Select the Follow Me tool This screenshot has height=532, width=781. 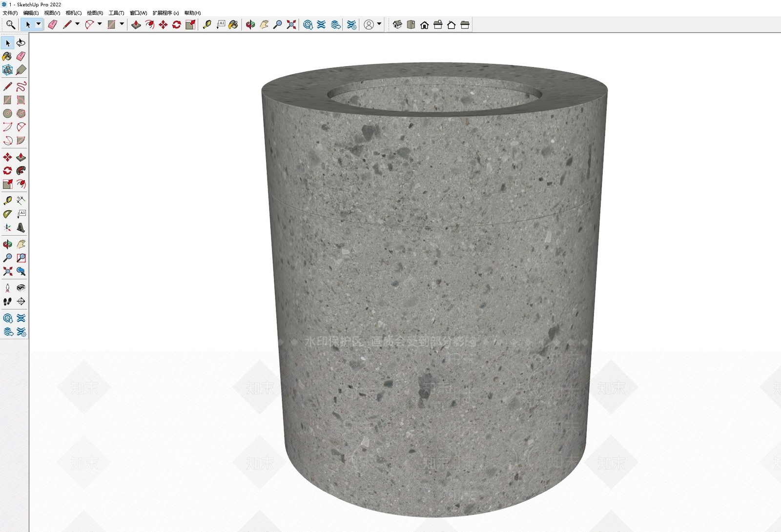(21, 171)
